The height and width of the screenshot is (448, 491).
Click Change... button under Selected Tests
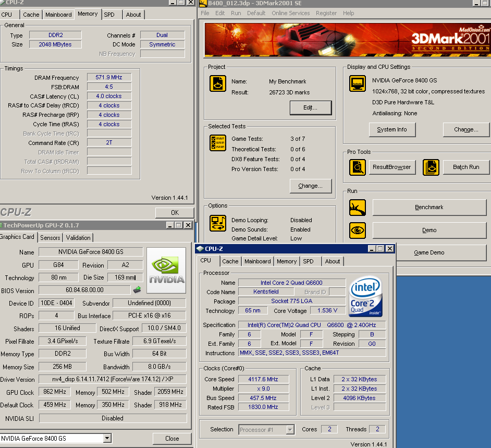click(310, 186)
